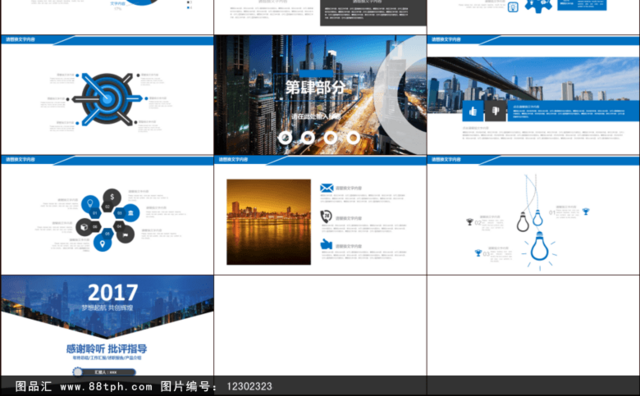This screenshot has width=640, height=396.
Task: Click the blue thumbs-up square icon
Action: (x=473, y=111)
